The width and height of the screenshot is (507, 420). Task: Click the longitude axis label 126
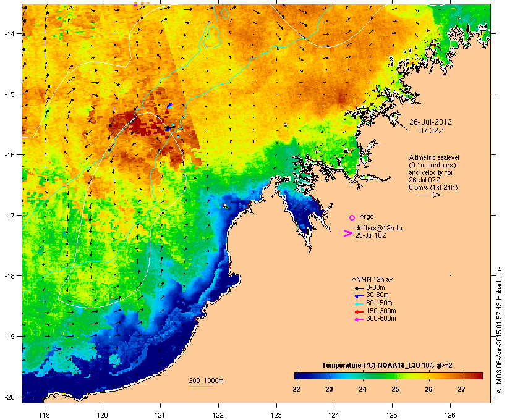point(449,415)
